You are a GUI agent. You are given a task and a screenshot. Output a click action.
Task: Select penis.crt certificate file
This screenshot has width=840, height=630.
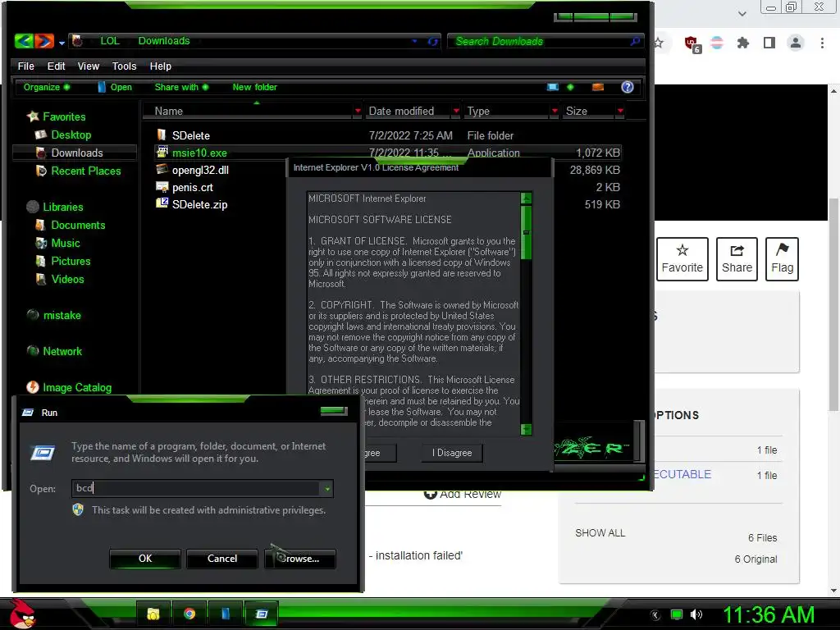192,187
